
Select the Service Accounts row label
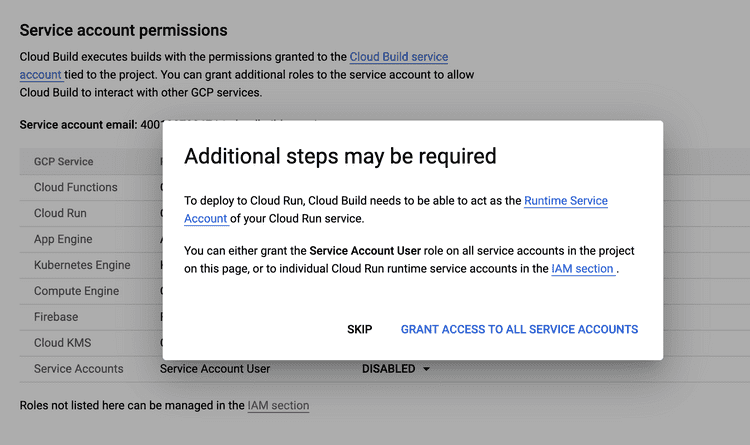point(78,369)
